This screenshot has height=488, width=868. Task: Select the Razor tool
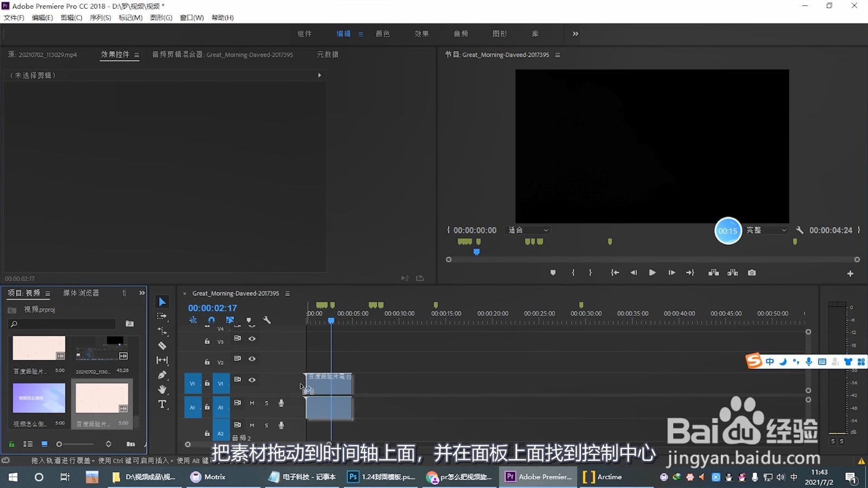(x=162, y=345)
